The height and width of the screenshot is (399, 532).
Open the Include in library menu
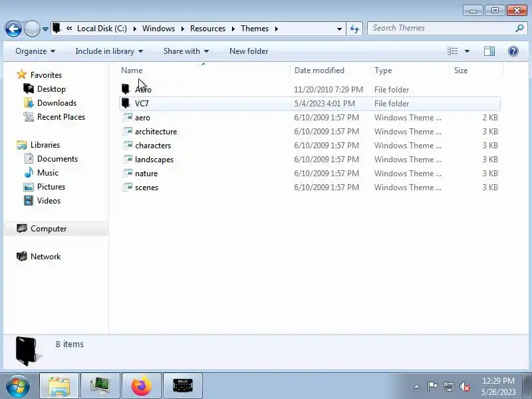[109, 51]
